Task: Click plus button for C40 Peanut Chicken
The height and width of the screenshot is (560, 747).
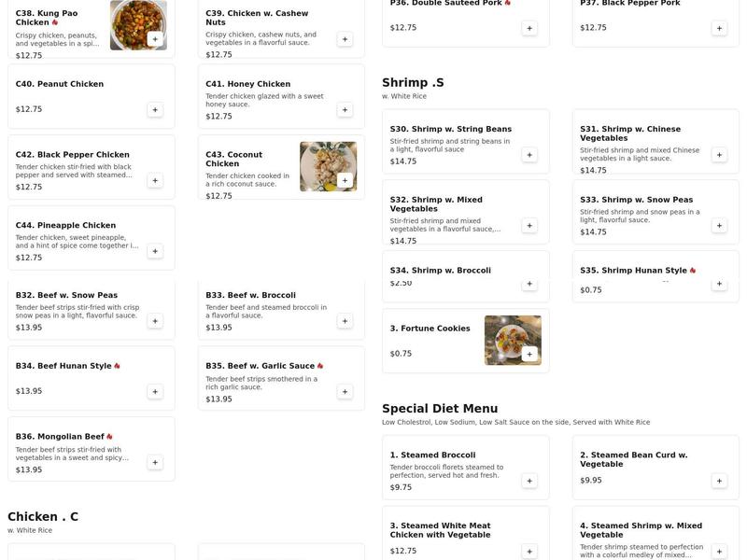Action: point(155,110)
